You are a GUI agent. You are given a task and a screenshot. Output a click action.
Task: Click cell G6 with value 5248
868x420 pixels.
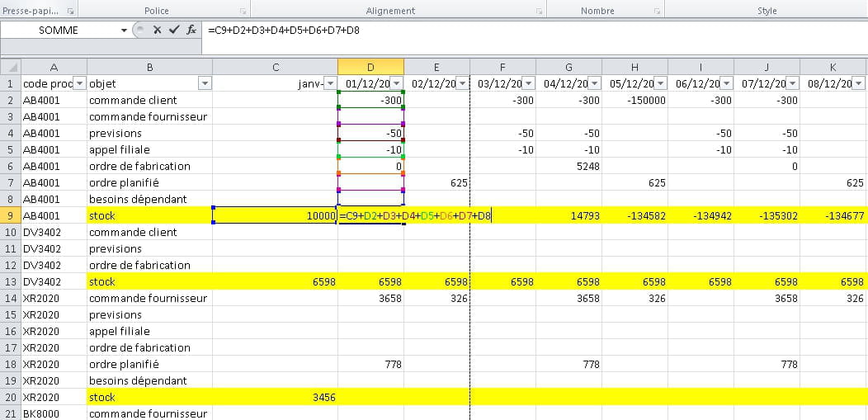(569, 166)
